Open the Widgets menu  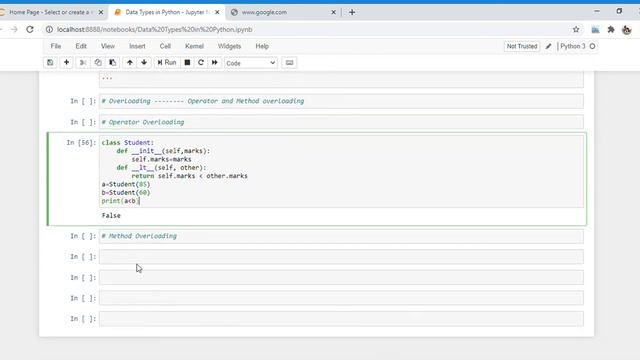point(229,47)
